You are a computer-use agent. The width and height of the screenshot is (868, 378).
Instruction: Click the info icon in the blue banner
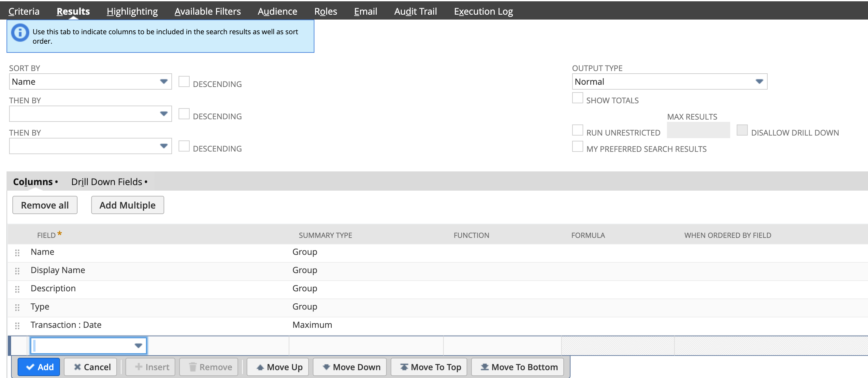(20, 33)
